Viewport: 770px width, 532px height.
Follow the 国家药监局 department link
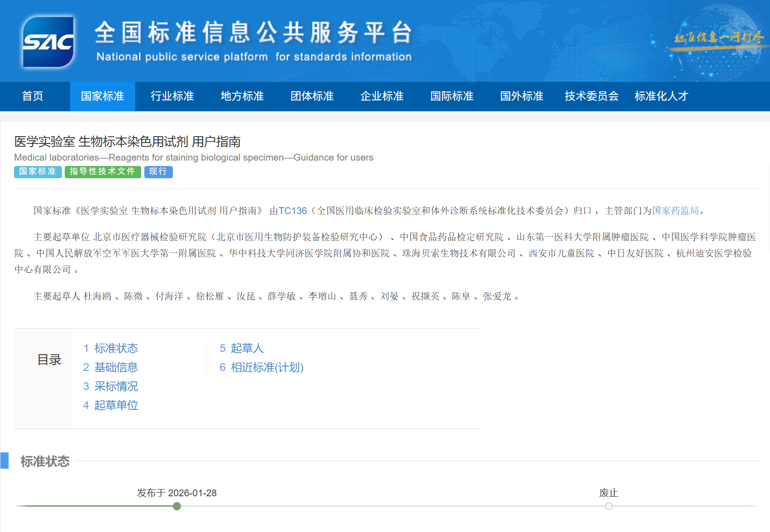(x=675, y=211)
